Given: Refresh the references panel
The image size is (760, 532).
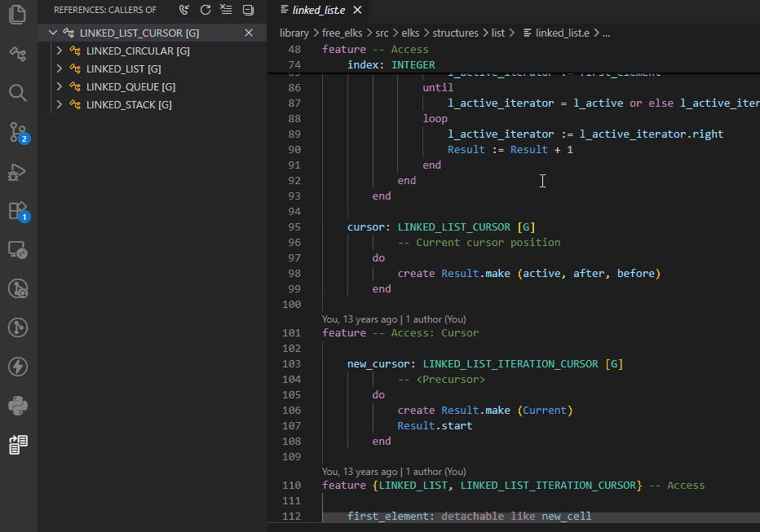Looking at the screenshot, I should [205, 10].
